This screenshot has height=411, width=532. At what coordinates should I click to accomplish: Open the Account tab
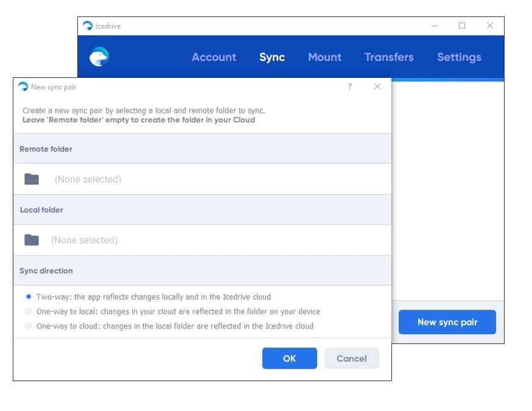214,57
